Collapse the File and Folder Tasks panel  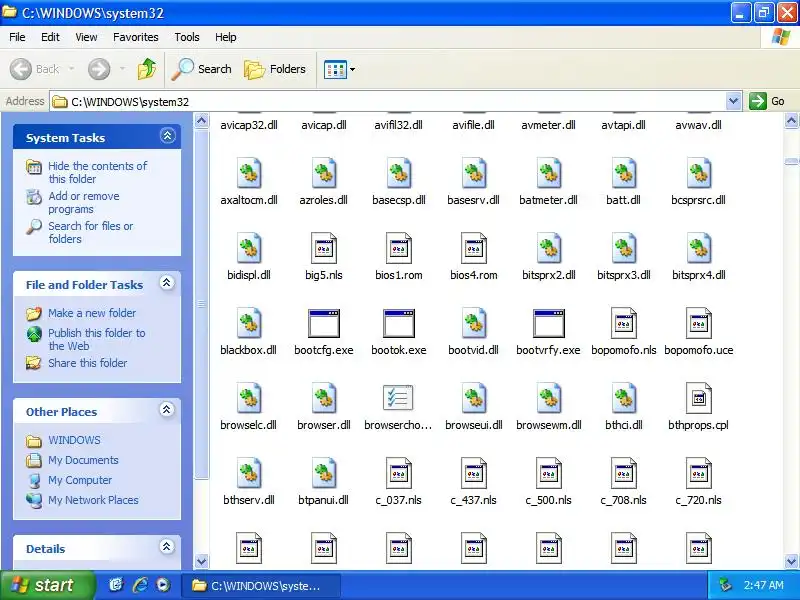[x=167, y=283]
